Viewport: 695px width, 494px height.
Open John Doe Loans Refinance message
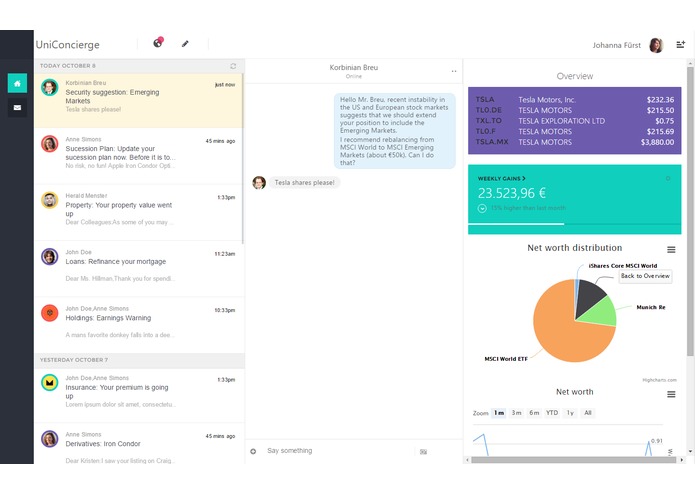[x=139, y=268]
